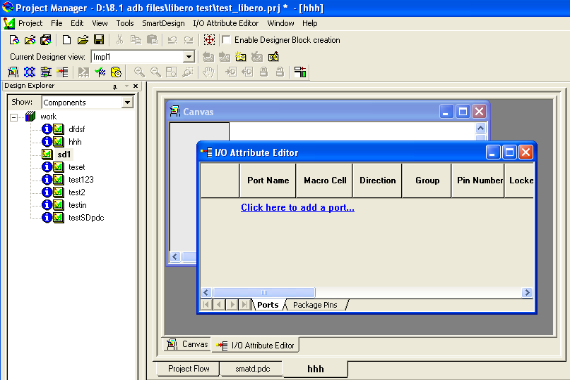Enable Designer Block creation checkbox
Viewport: 570px width, 380px height.
click(x=226, y=40)
